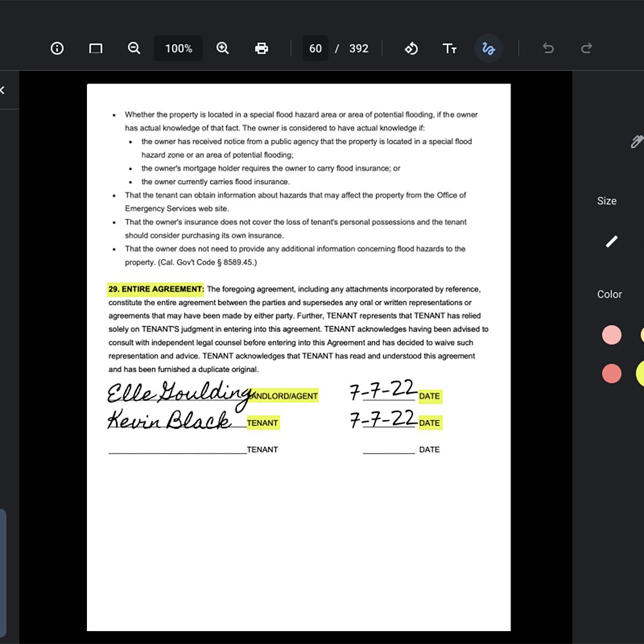The width and height of the screenshot is (644, 644).
Task: Click the highlighted "29. ENTIRE AGREEMENT:" heading
Action: click(x=156, y=289)
